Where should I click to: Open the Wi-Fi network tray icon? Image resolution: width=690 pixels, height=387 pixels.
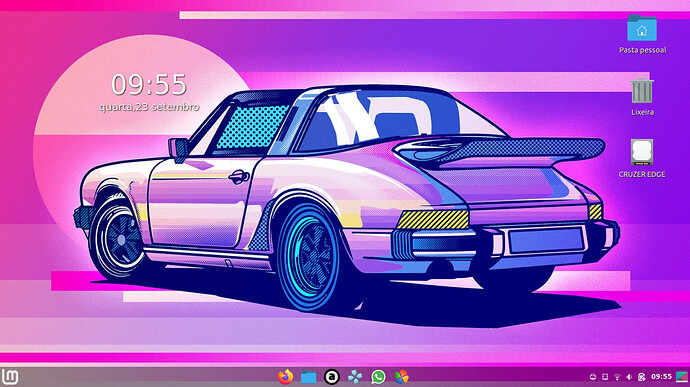click(617, 377)
